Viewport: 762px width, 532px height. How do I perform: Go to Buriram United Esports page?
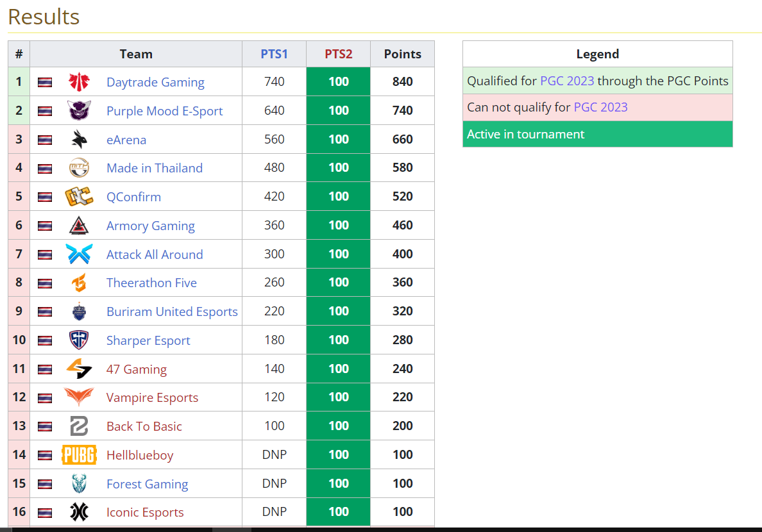[172, 312]
